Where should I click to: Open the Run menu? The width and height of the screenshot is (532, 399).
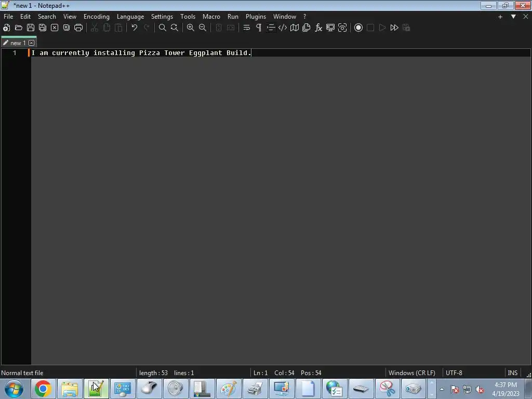(x=233, y=17)
